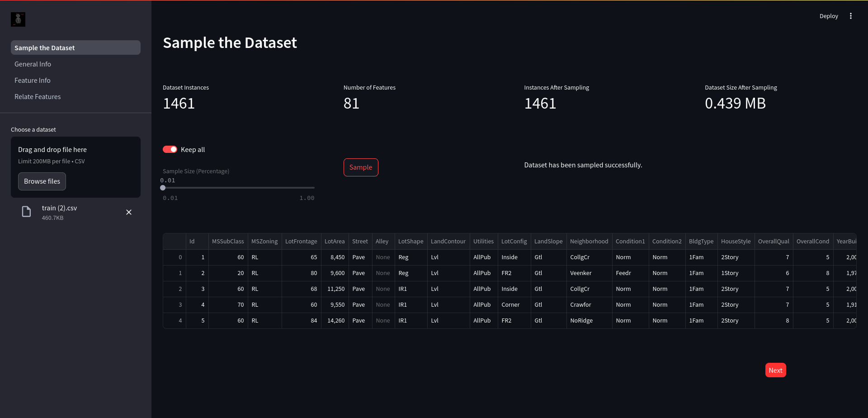Navigate to Feature Info page
This screenshot has height=418, width=868.
click(75, 80)
